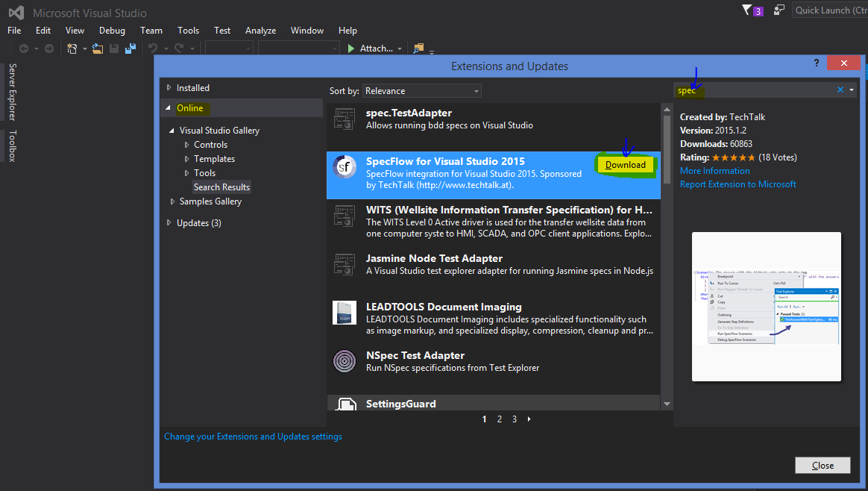The width and height of the screenshot is (868, 491).
Task: Click the Open File toolbar icon
Action: (95, 48)
